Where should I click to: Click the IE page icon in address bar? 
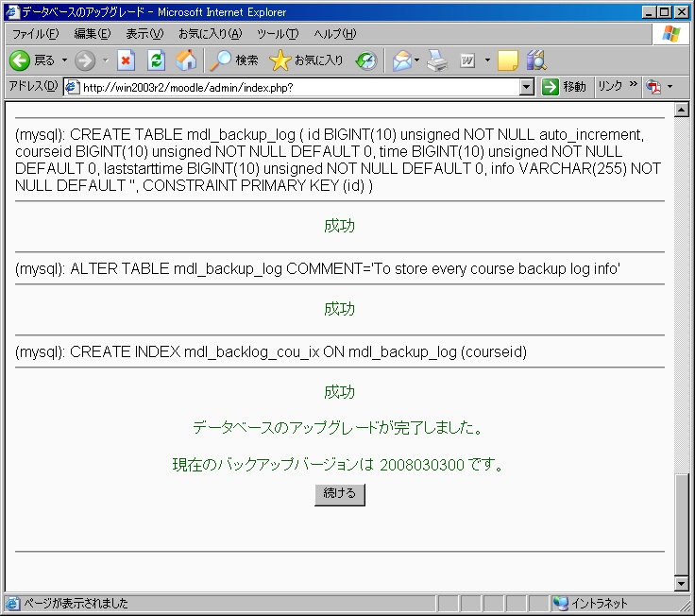(x=72, y=87)
